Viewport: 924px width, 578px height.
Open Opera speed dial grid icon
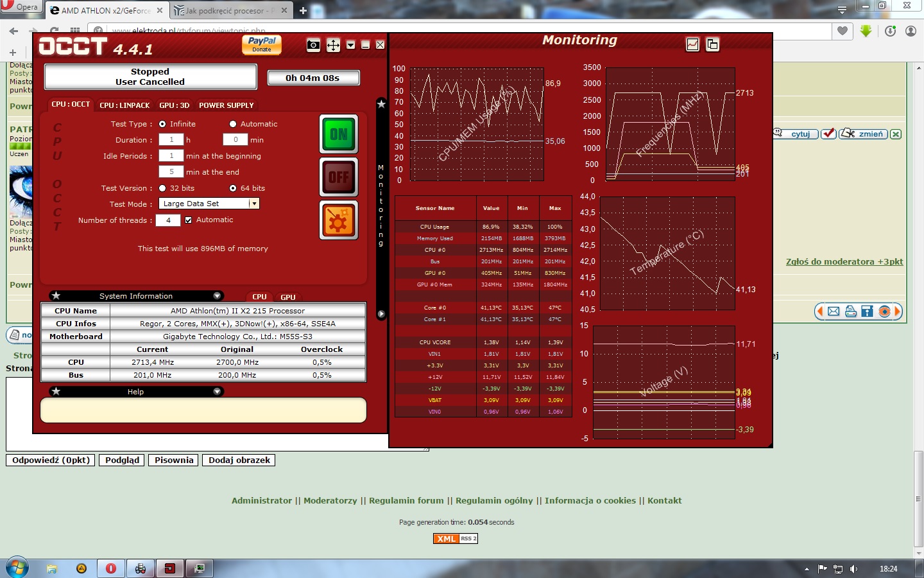pyautogui.click(x=75, y=31)
